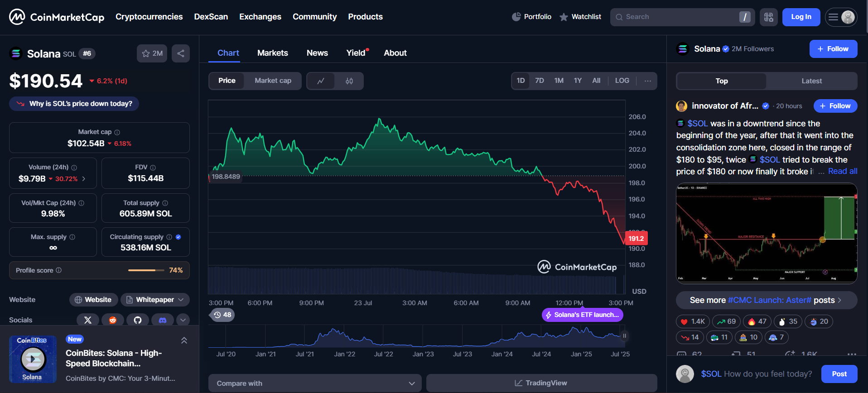Switch to Yield tab
The height and width of the screenshot is (393, 868).
click(356, 53)
